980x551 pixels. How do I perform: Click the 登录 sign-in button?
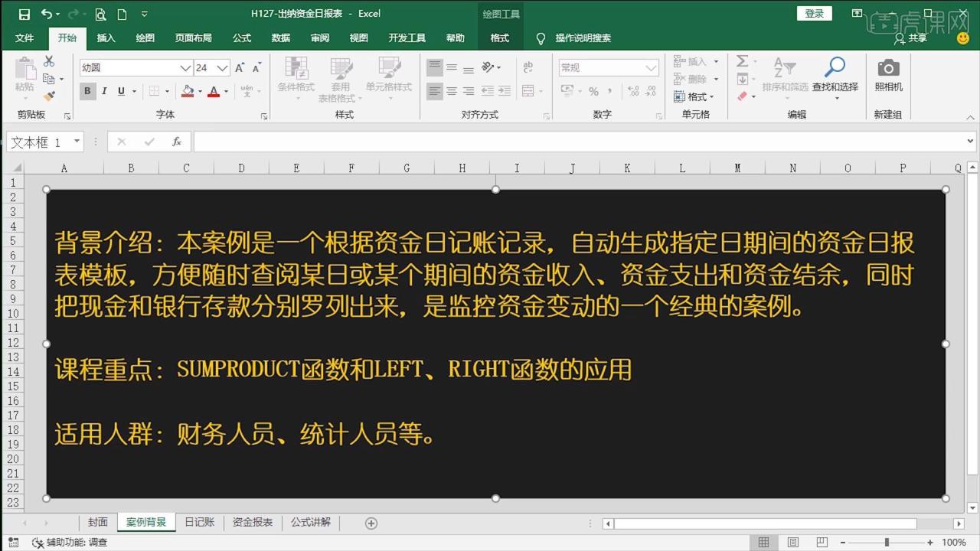[x=815, y=14]
